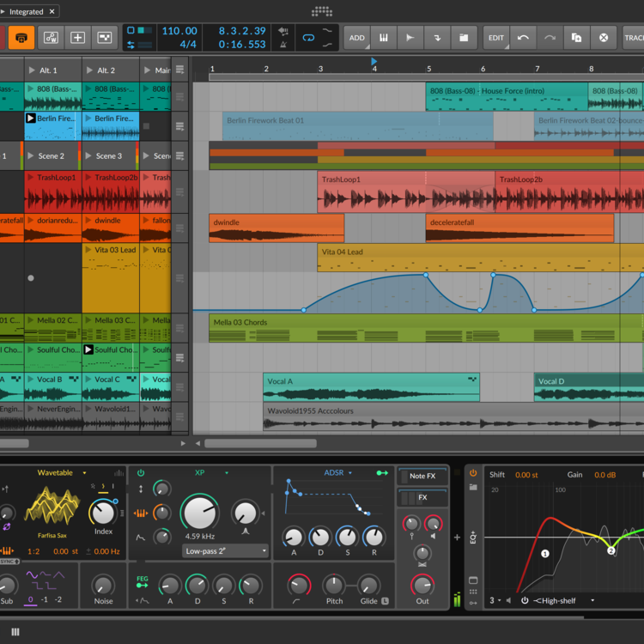Click the automation write mode icon

pyautogui.click(x=51, y=38)
